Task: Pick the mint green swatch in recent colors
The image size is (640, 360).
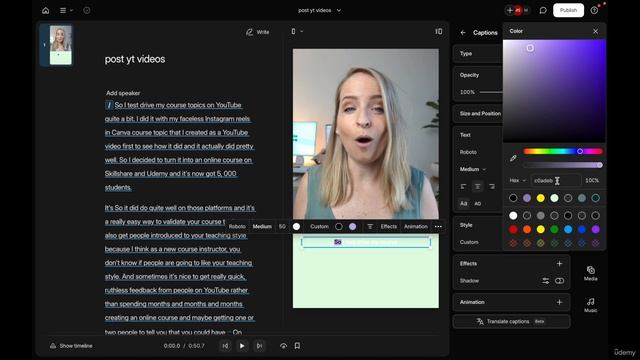Action: (554, 198)
